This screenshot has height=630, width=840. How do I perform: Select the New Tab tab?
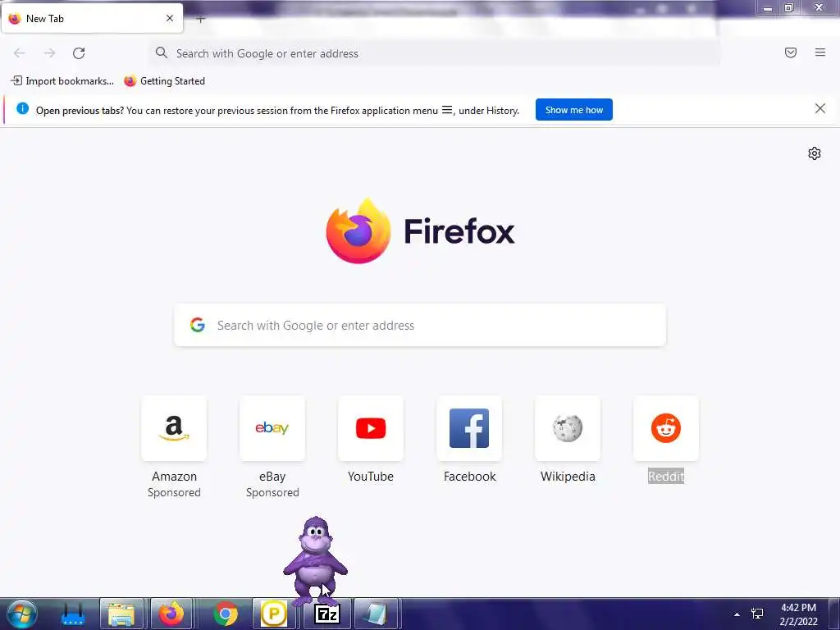[92, 18]
